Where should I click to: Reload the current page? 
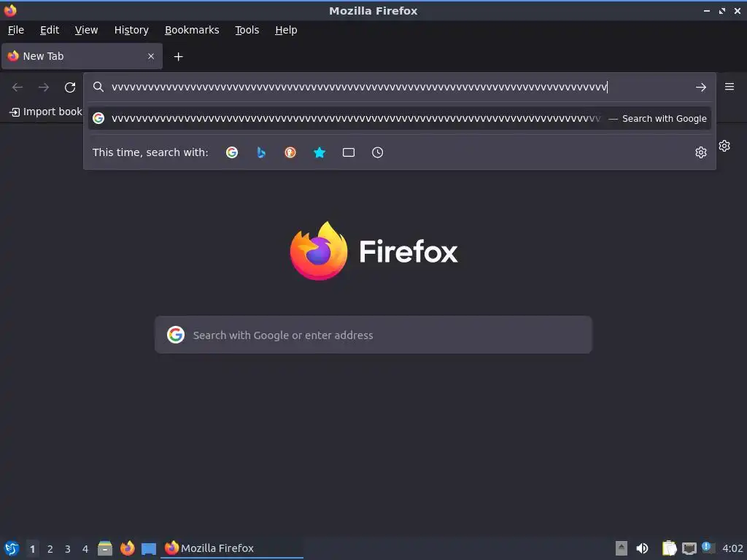coord(70,87)
